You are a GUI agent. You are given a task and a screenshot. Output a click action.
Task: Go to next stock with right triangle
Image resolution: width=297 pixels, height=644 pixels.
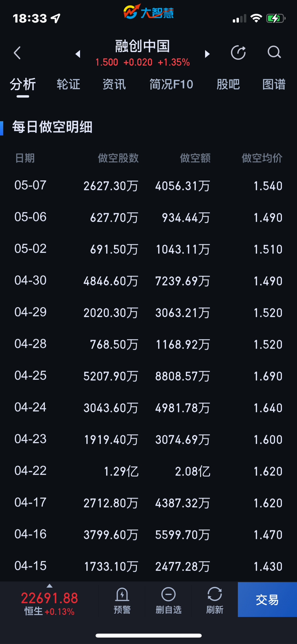[x=207, y=54]
